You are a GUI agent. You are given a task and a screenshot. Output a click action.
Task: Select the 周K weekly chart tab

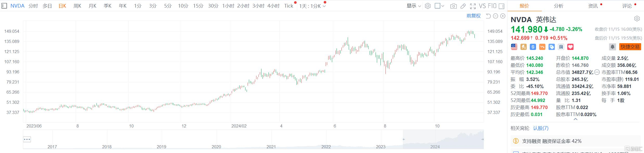tap(77, 6)
